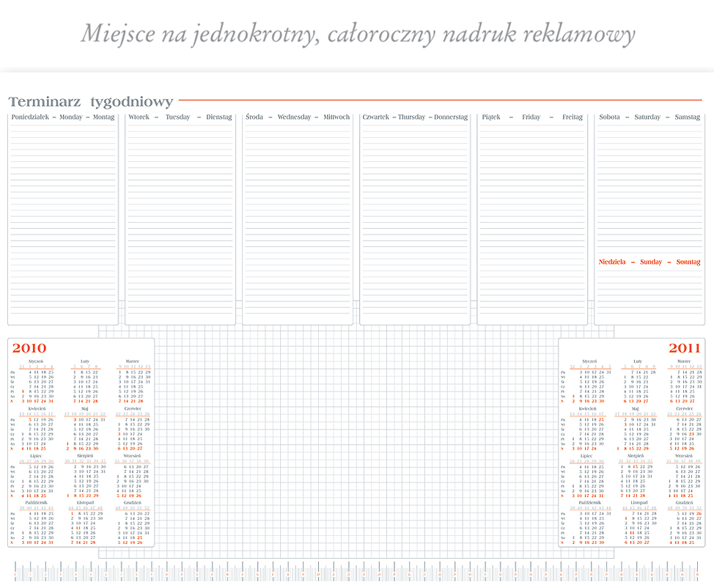Click 'Maj' in the 2011 calendar
Viewport: 714px width, 588px height.
pos(636,408)
